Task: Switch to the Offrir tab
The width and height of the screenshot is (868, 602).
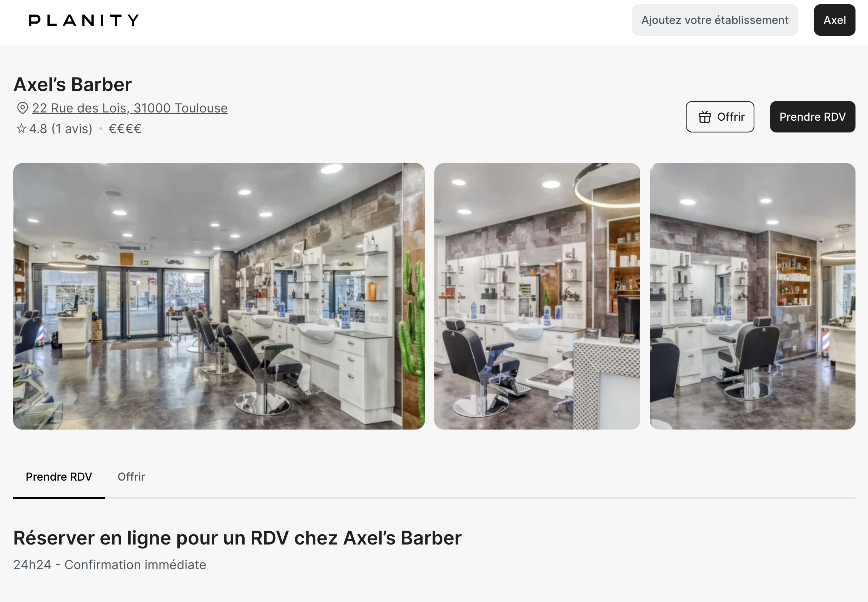Action: click(131, 477)
